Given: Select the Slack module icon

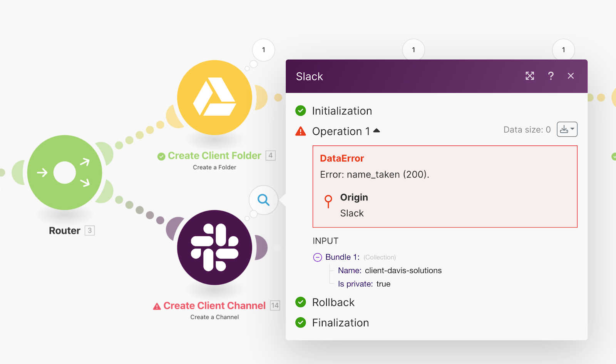Looking at the screenshot, I should click(214, 247).
